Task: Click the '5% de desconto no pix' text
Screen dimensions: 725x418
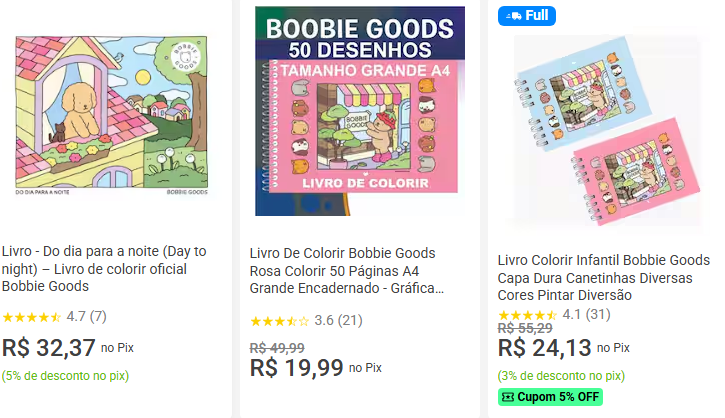Action: pos(65,376)
